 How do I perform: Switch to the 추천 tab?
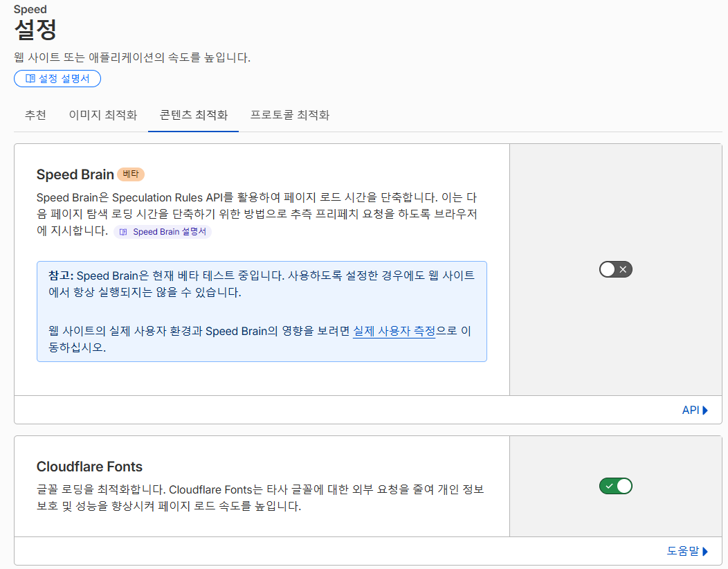[x=35, y=115]
